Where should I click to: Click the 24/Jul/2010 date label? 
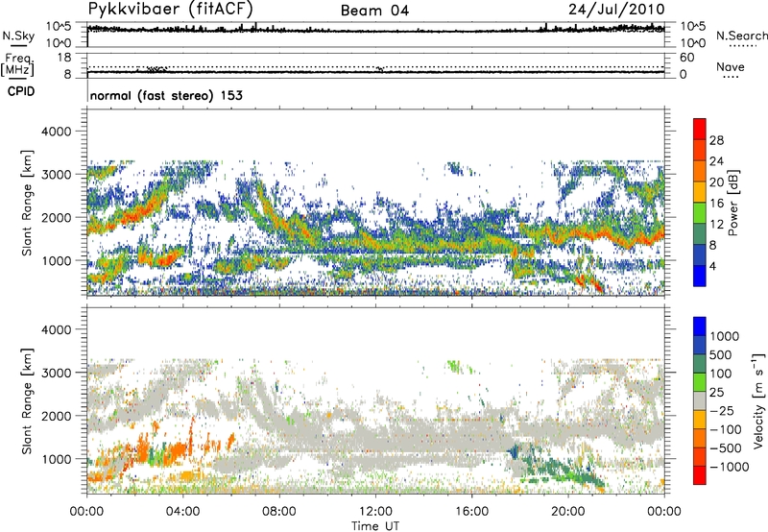pyautogui.click(x=616, y=10)
